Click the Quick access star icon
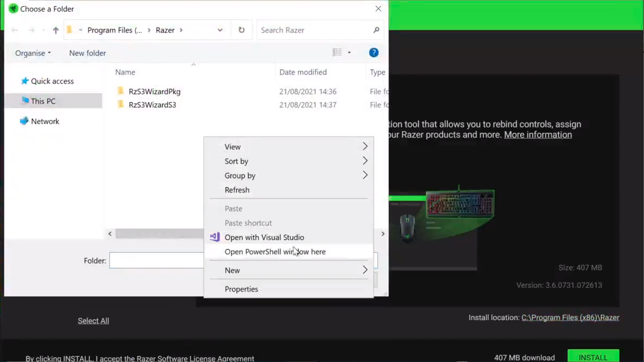Viewport: 644px width, 362px height. (x=24, y=81)
